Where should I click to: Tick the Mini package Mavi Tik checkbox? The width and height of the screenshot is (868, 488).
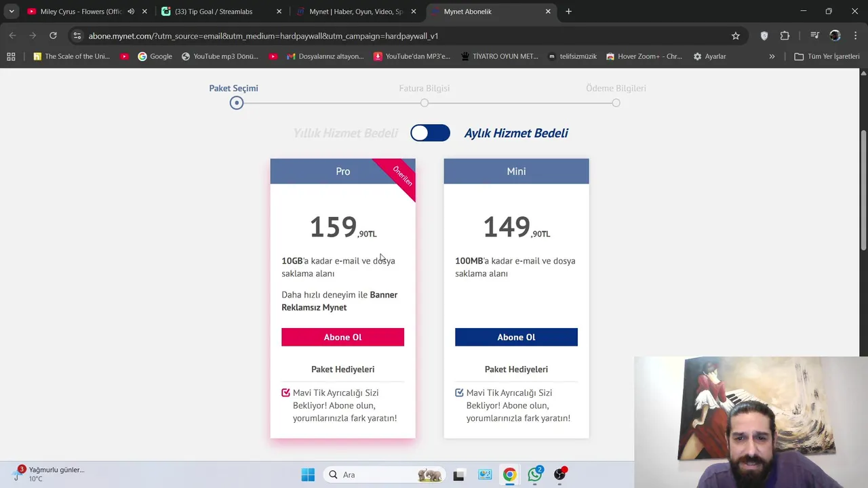459,392
